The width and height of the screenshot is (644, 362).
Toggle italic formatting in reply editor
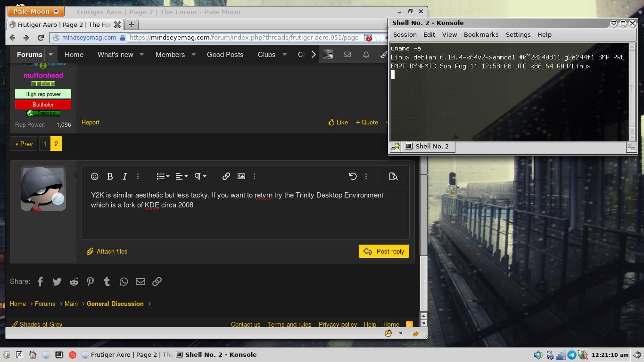125,176
